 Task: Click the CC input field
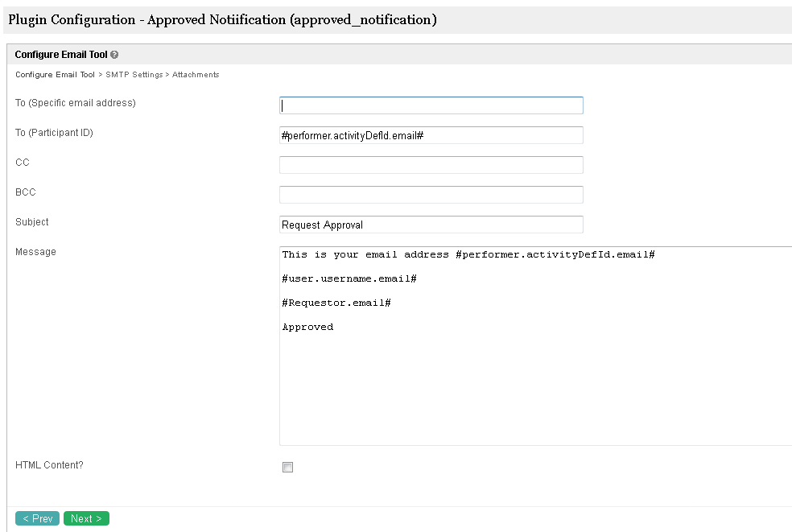tap(431, 165)
